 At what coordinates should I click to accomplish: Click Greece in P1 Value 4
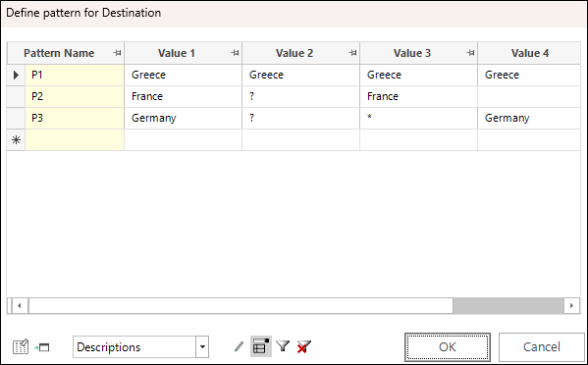529,75
